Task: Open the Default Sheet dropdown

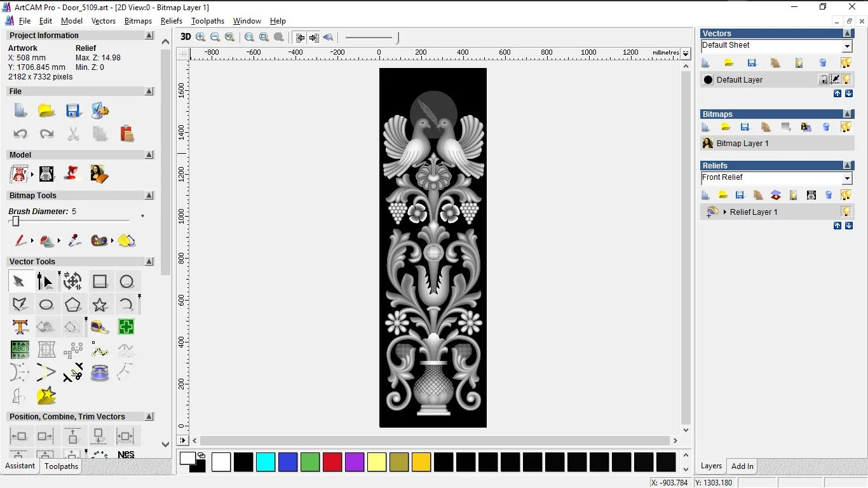Action: click(x=848, y=45)
